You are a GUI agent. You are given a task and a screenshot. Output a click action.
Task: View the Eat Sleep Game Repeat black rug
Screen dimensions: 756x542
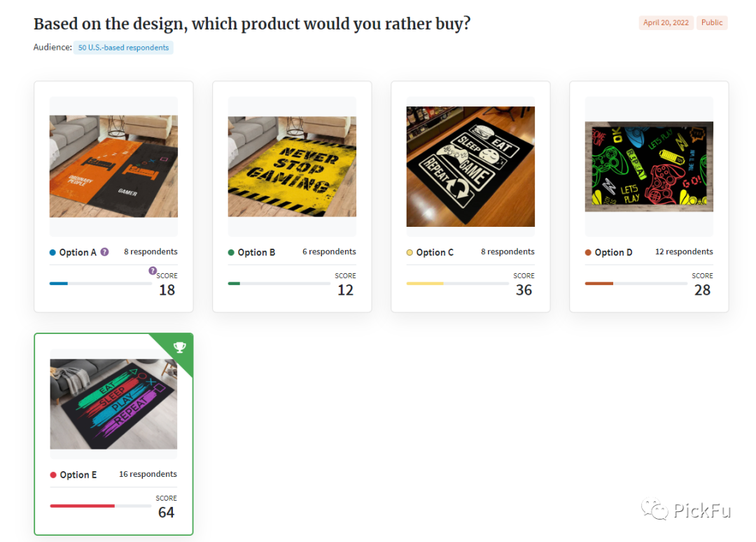tap(470, 167)
